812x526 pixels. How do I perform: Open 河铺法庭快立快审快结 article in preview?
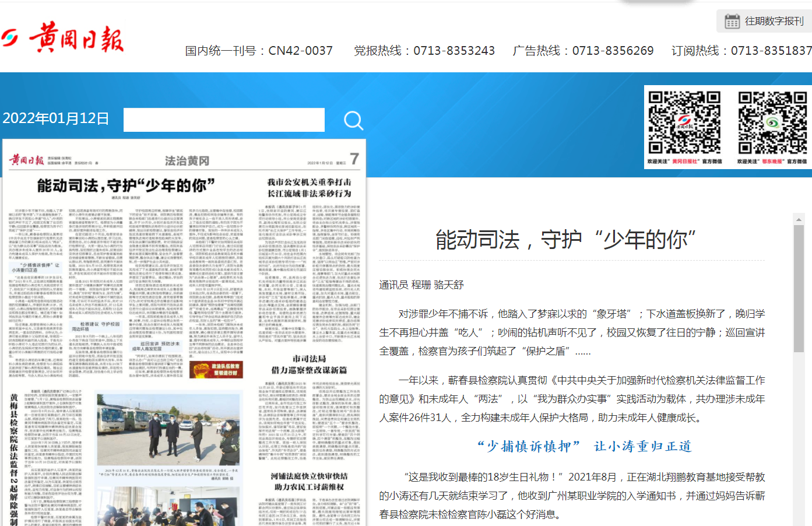[309, 481]
